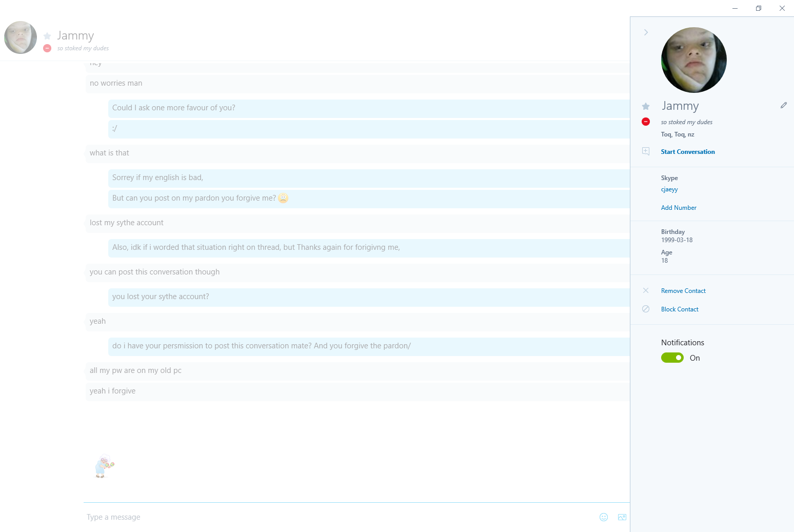Click the sad face emoji in message
Image resolution: width=794 pixels, height=532 pixels.
[283, 198]
